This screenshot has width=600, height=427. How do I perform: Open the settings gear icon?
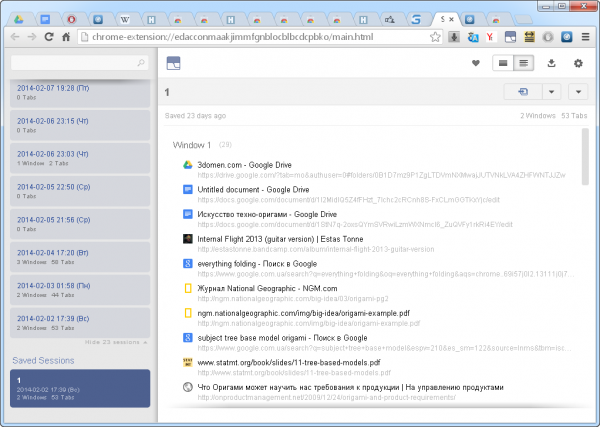tap(578, 64)
